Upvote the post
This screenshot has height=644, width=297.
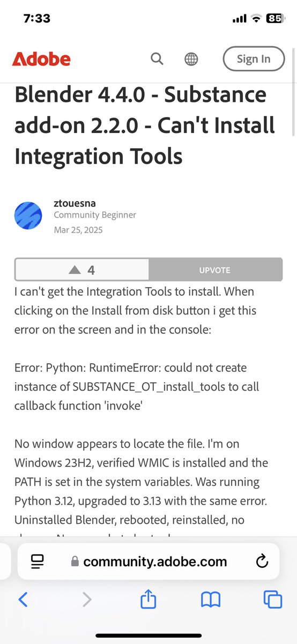pyautogui.click(x=215, y=270)
